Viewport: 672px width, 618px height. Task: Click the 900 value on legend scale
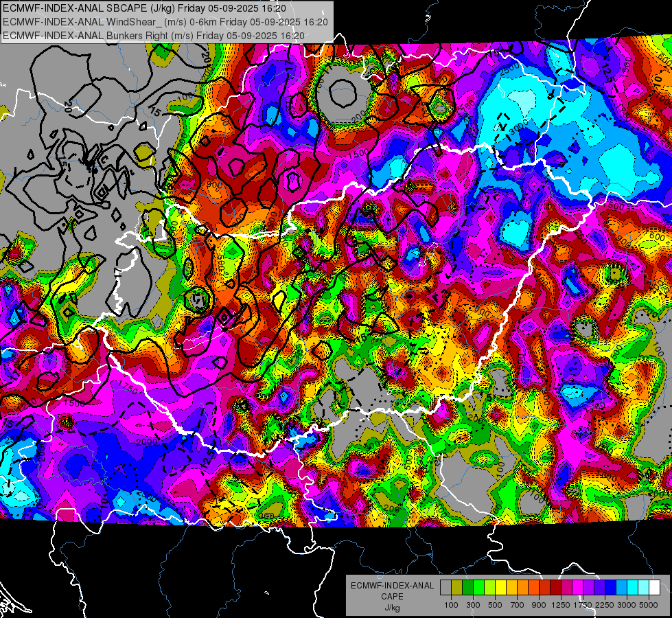point(539,605)
